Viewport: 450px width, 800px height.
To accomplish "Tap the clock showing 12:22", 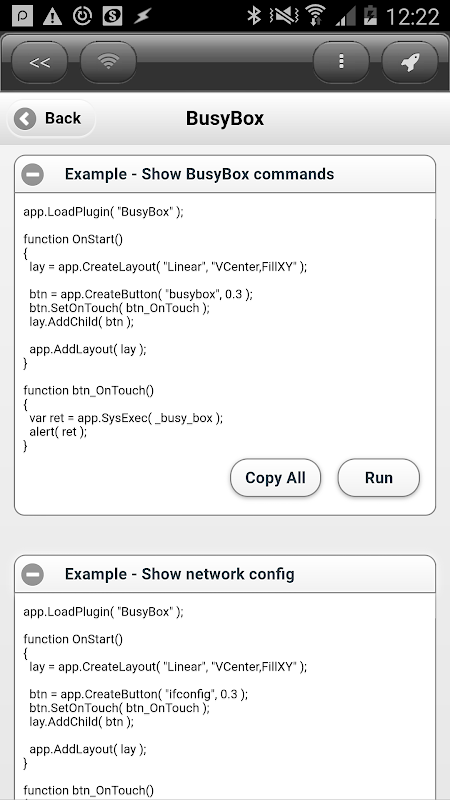I will 413,16.
